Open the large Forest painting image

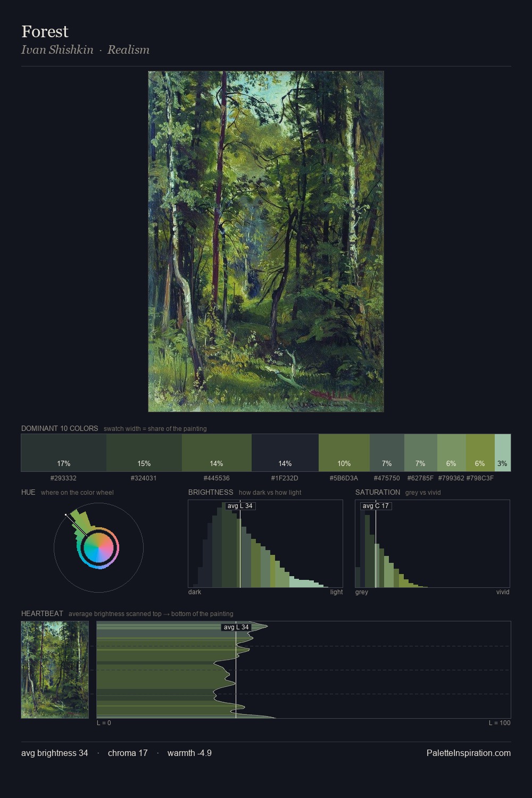click(266, 242)
